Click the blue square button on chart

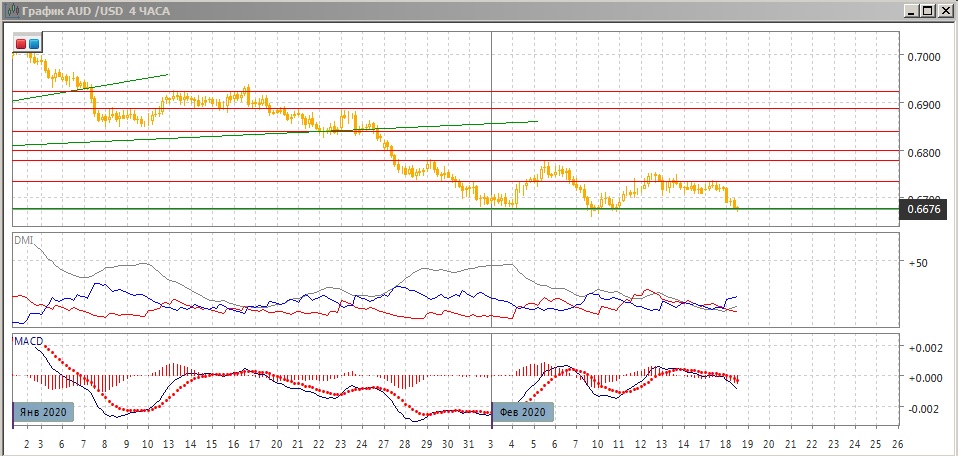34,44
